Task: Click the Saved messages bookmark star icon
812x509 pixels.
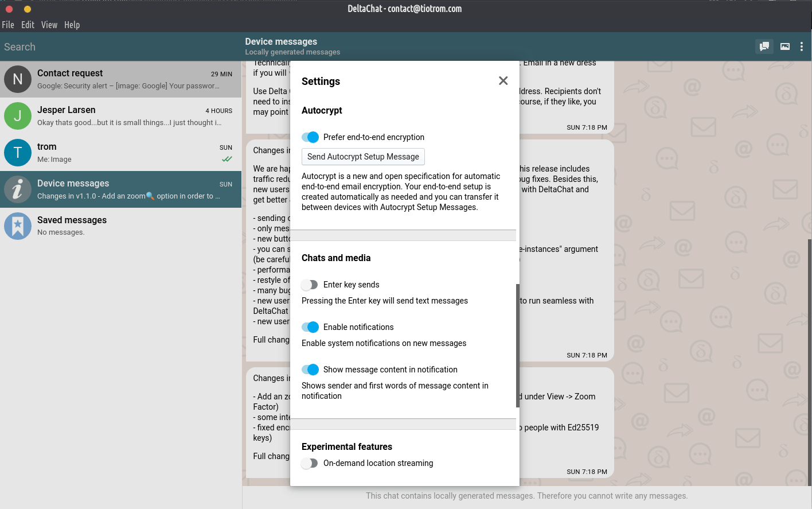Action: click(18, 226)
